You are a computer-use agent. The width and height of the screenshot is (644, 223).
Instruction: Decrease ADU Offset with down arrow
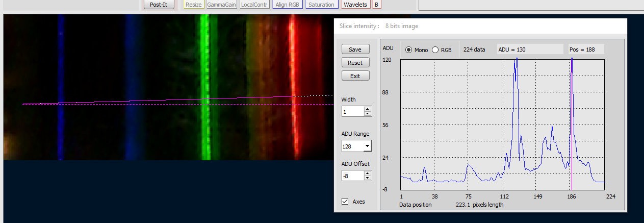(368, 178)
